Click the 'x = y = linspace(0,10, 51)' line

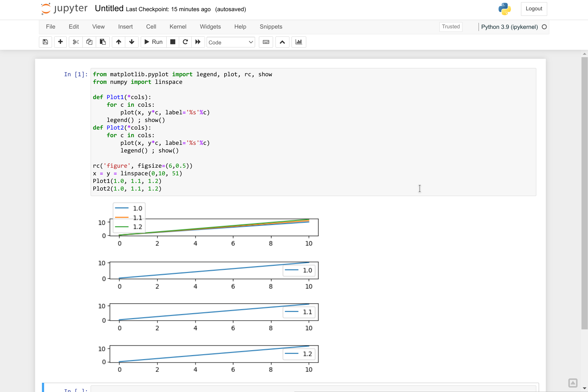[137, 173]
